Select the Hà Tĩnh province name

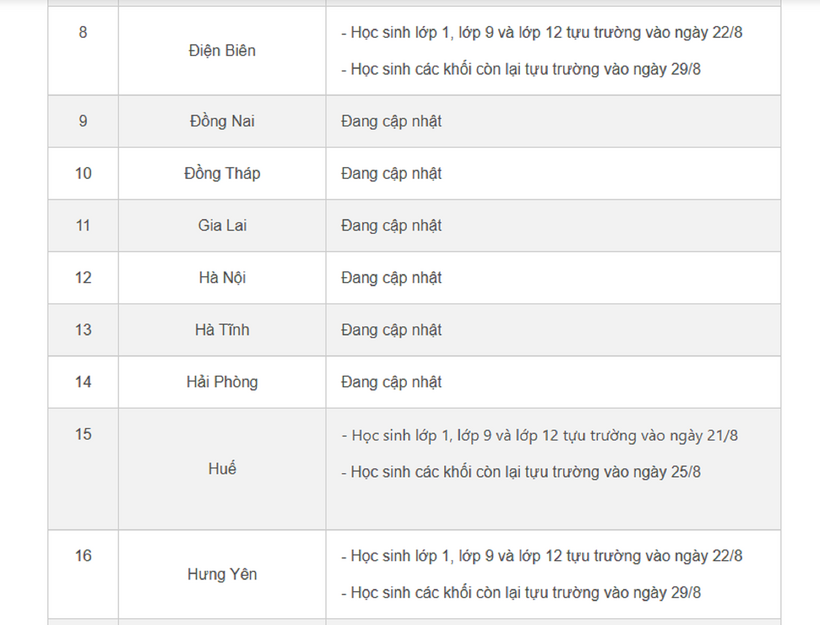coord(221,329)
